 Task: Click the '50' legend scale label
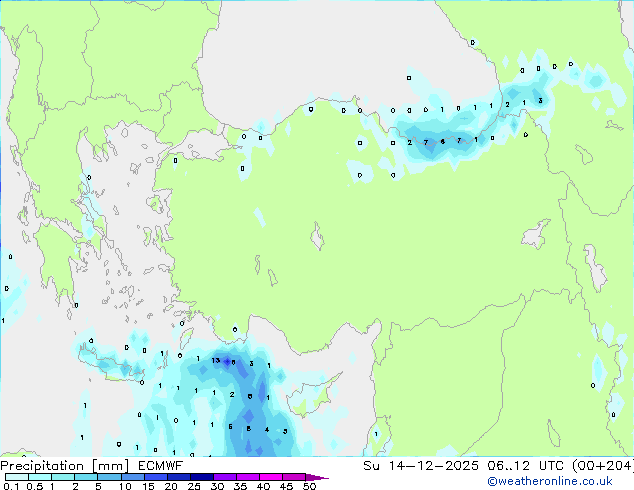point(310,486)
